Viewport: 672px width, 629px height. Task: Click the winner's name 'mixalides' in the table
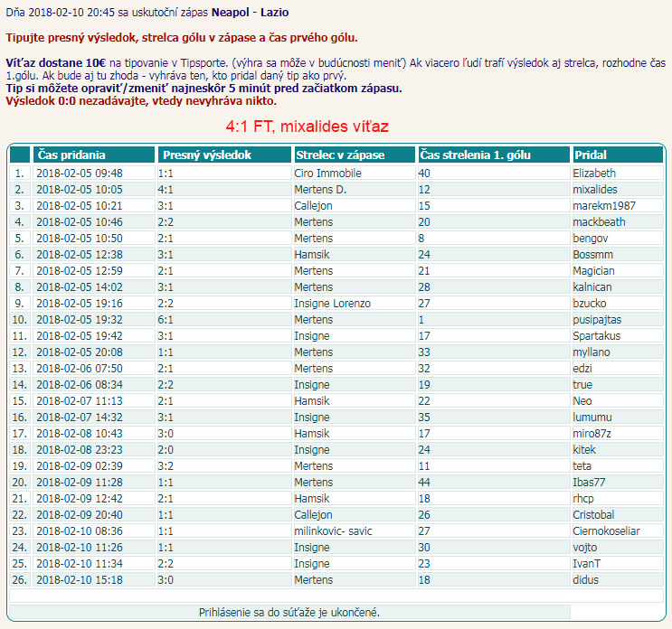(595, 189)
